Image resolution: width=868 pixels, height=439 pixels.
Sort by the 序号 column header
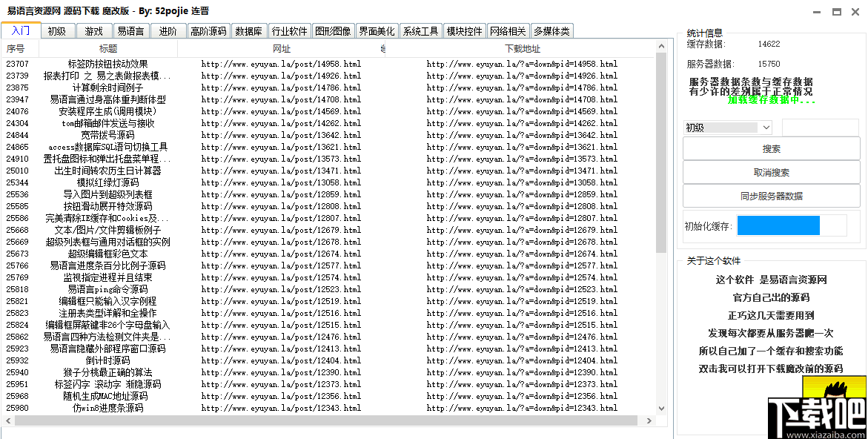pyautogui.click(x=20, y=49)
